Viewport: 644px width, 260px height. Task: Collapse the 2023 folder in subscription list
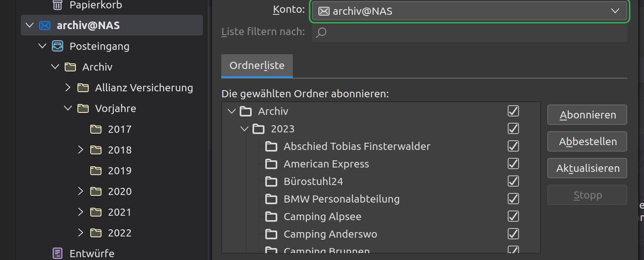pos(244,129)
